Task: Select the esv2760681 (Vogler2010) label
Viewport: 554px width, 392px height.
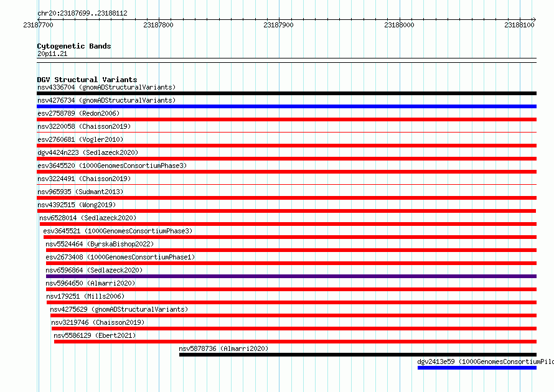Action: click(80, 139)
